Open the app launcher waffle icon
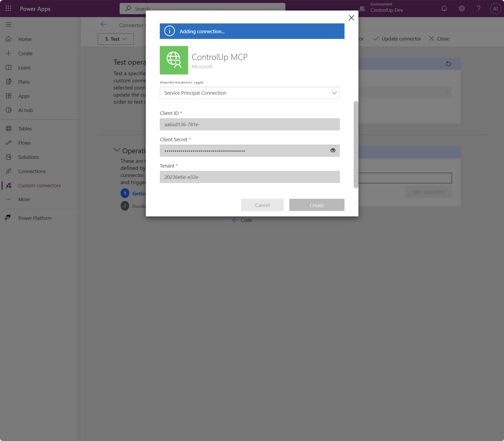Screen dimensions: 504x441 [x=8, y=8]
